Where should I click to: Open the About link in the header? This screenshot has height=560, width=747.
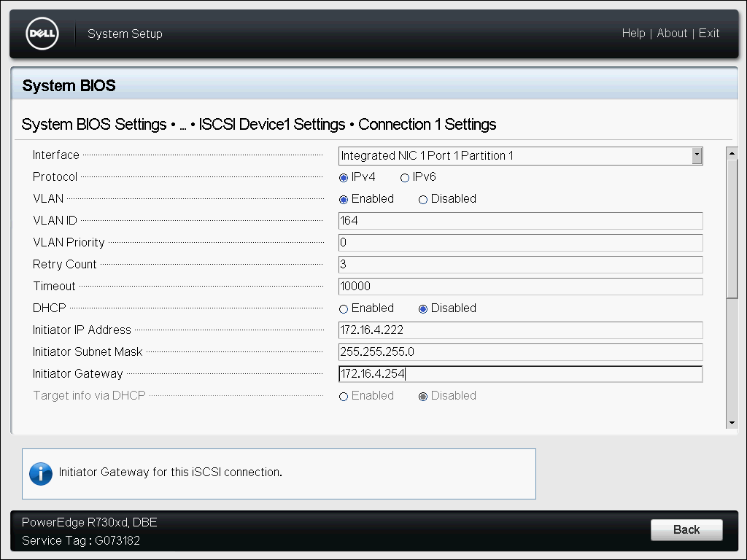[672, 34]
